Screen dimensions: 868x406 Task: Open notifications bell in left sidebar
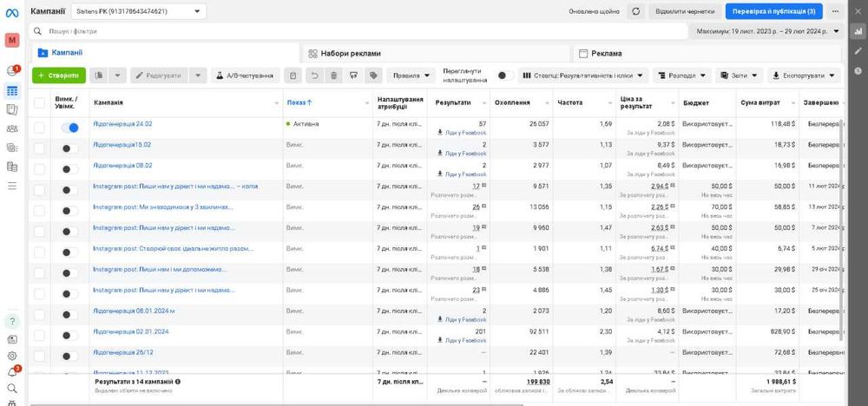click(12, 372)
